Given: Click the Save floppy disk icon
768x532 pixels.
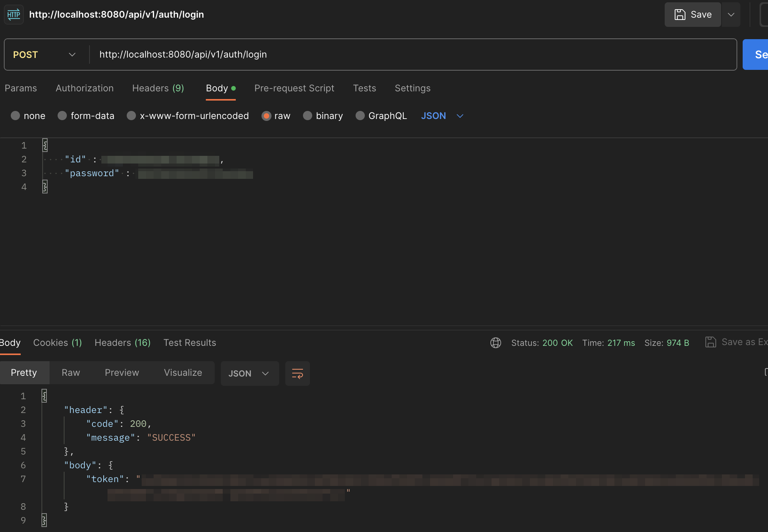Looking at the screenshot, I should pos(680,15).
